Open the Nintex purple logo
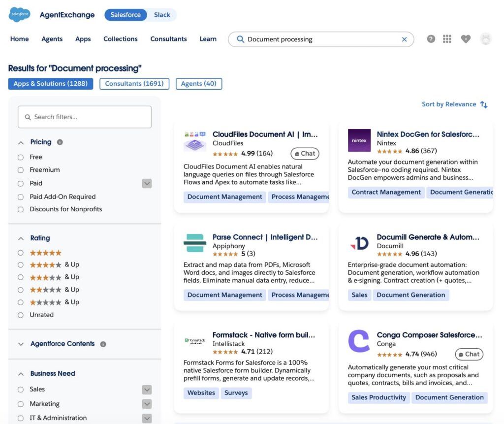This screenshot has width=504, height=424. click(x=359, y=140)
